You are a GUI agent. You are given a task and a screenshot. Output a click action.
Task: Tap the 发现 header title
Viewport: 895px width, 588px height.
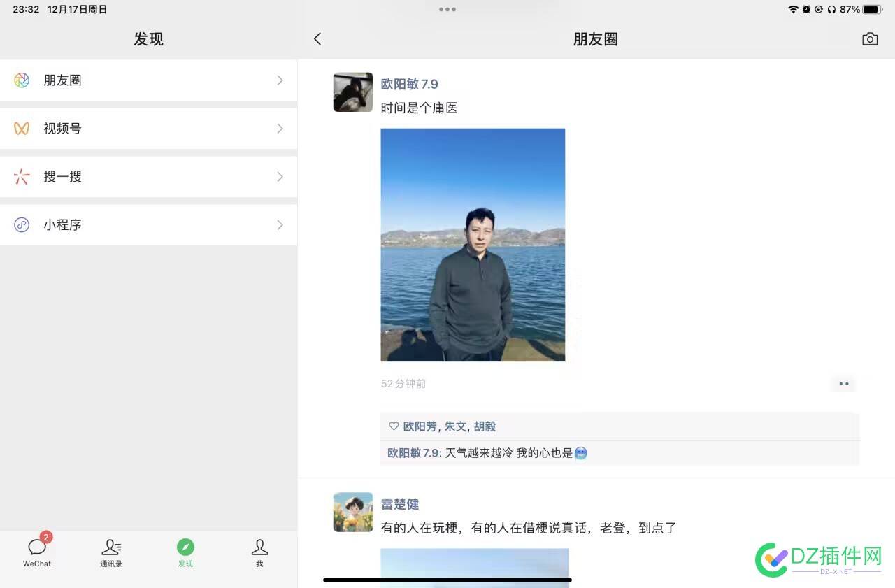[x=149, y=39]
